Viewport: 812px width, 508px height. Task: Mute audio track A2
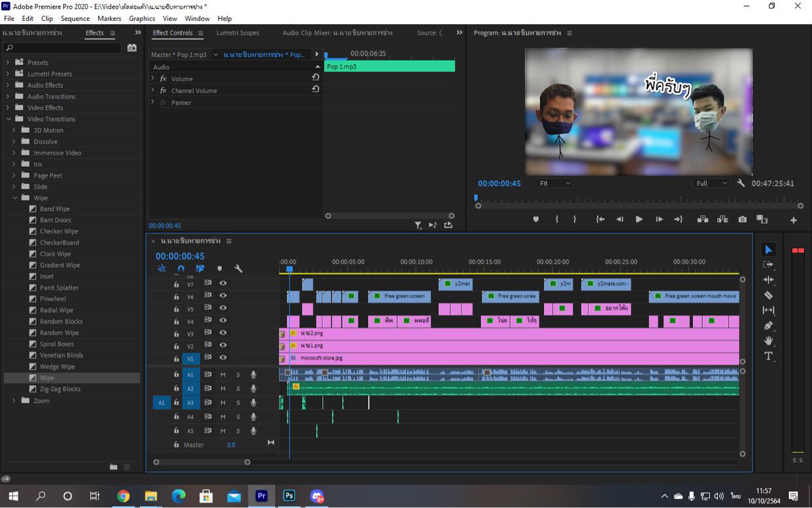223,388
